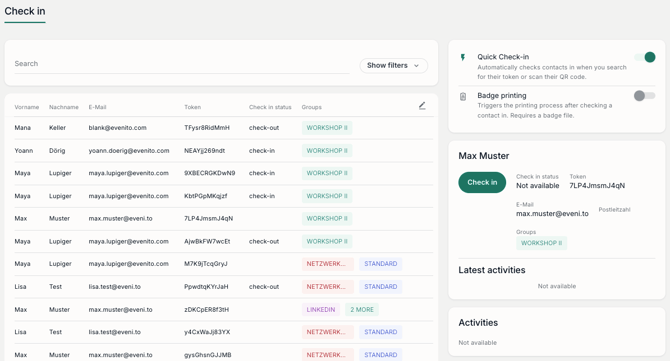Click NETZWERK tag in PpwdtqKYrJaH row
The image size is (670, 361).
pos(327,287)
